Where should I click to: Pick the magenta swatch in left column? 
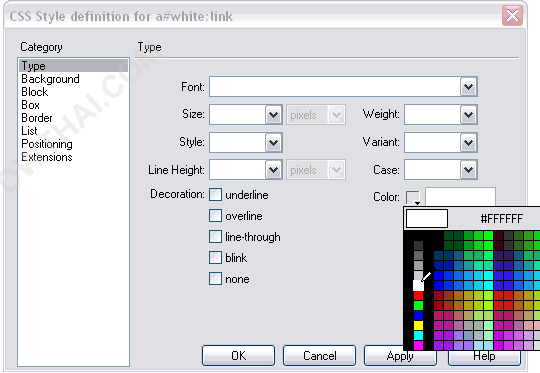[x=418, y=345]
